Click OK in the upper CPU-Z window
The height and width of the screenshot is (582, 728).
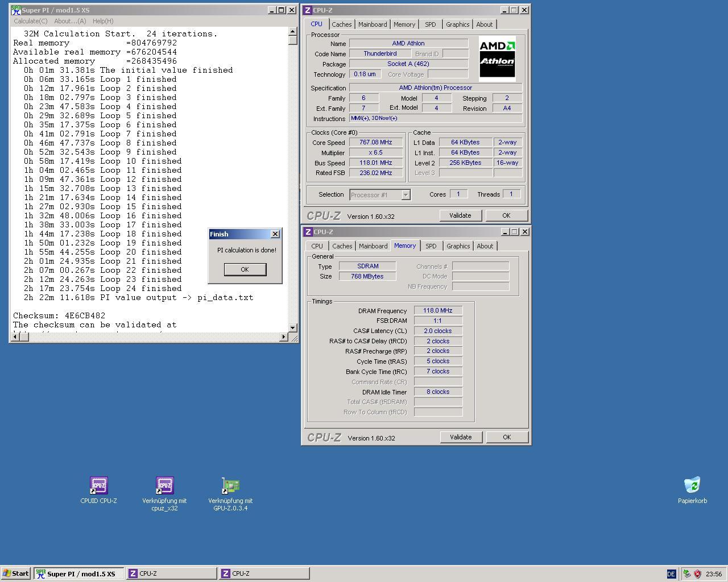pos(506,215)
